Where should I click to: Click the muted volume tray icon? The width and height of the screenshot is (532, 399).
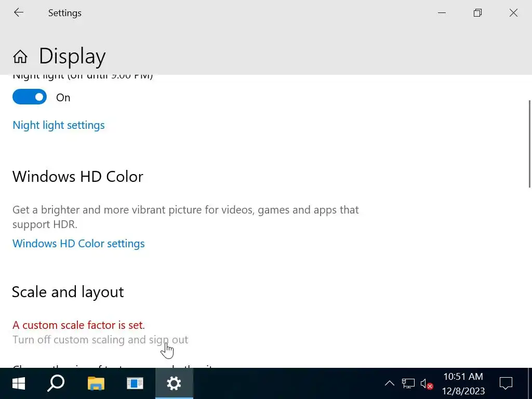(x=427, y=384)
